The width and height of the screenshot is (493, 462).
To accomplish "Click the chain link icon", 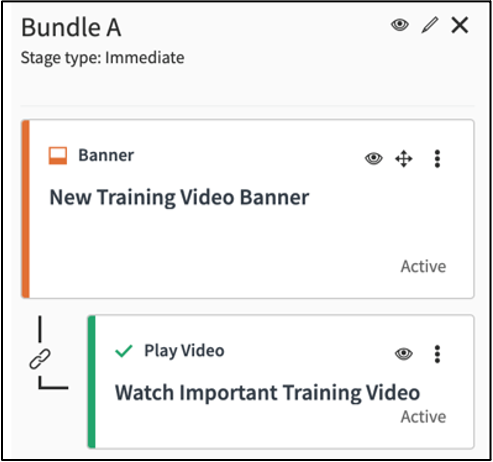I will click(x=40, y=359).
